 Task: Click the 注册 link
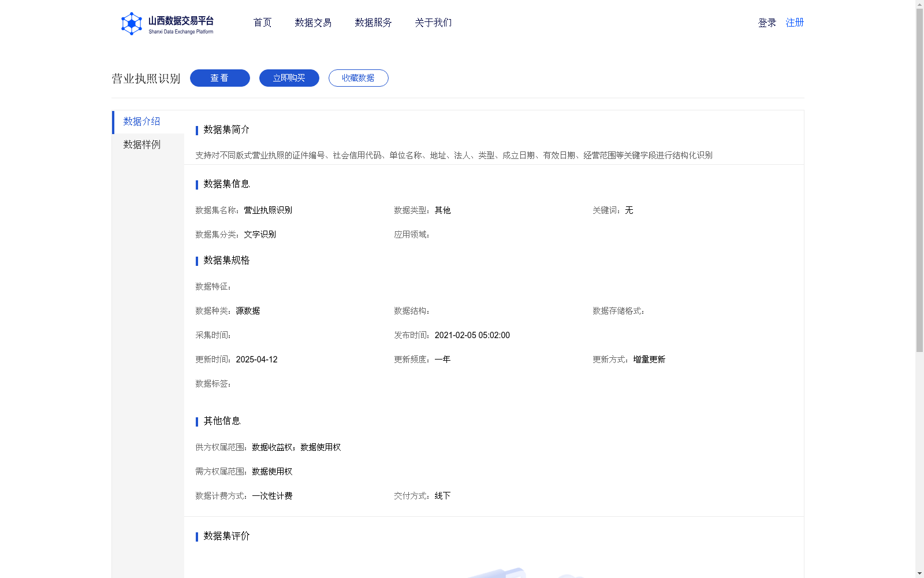pos(795,23)
